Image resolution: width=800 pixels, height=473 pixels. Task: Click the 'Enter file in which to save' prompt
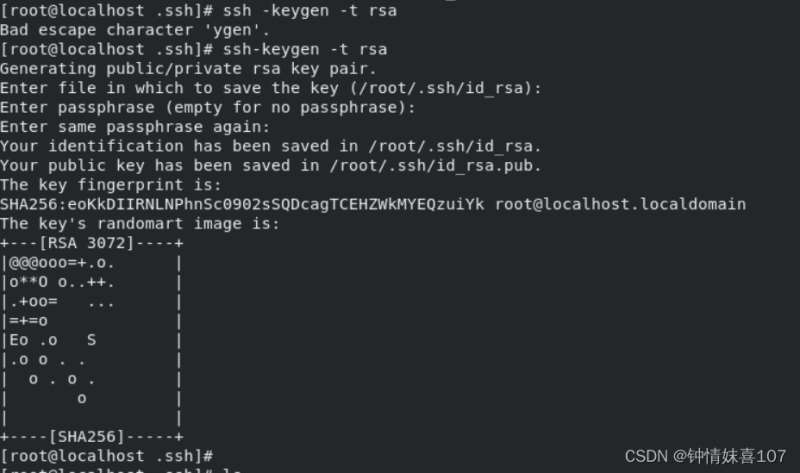270,88
